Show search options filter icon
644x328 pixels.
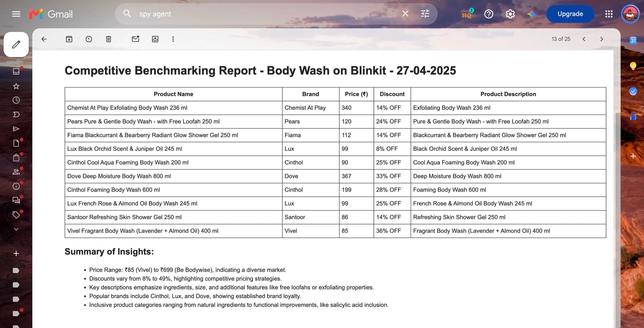pos(425,14)
